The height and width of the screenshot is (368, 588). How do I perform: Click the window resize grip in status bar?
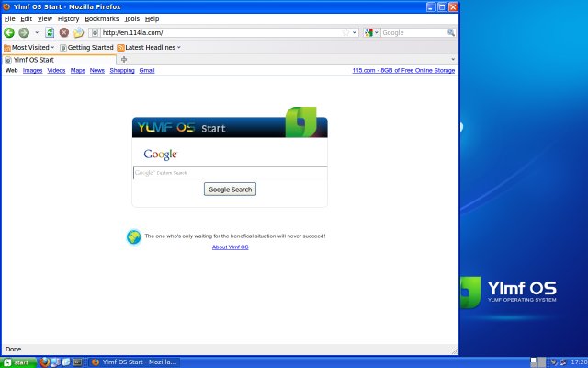(454, 351)
